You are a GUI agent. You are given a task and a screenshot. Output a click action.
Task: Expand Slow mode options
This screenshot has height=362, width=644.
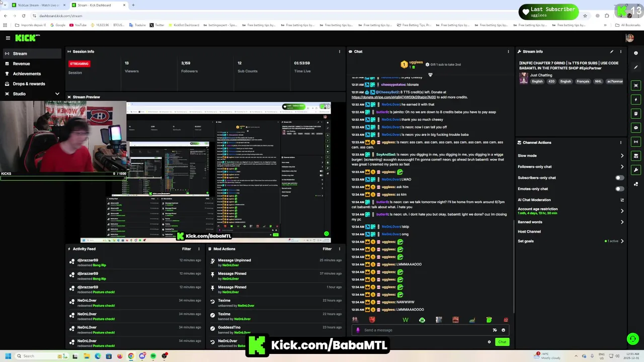(622, 155)
